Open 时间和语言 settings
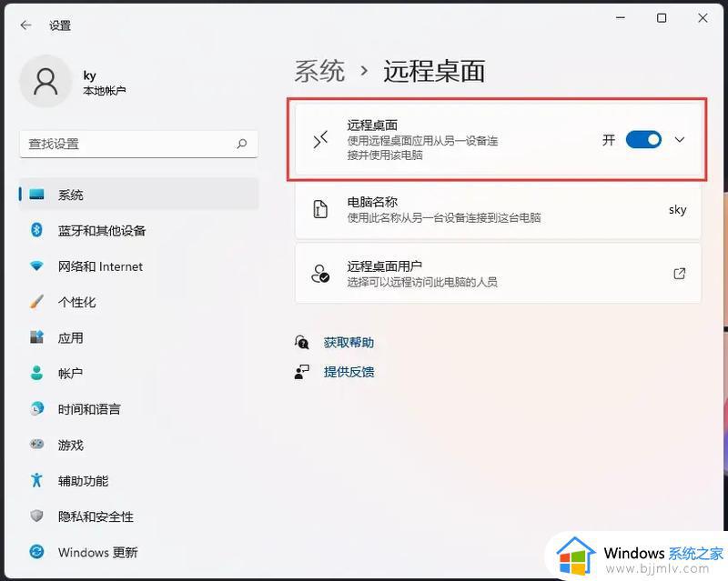The height and width of the screenshot is (581, 728). (x=138, y=409)
